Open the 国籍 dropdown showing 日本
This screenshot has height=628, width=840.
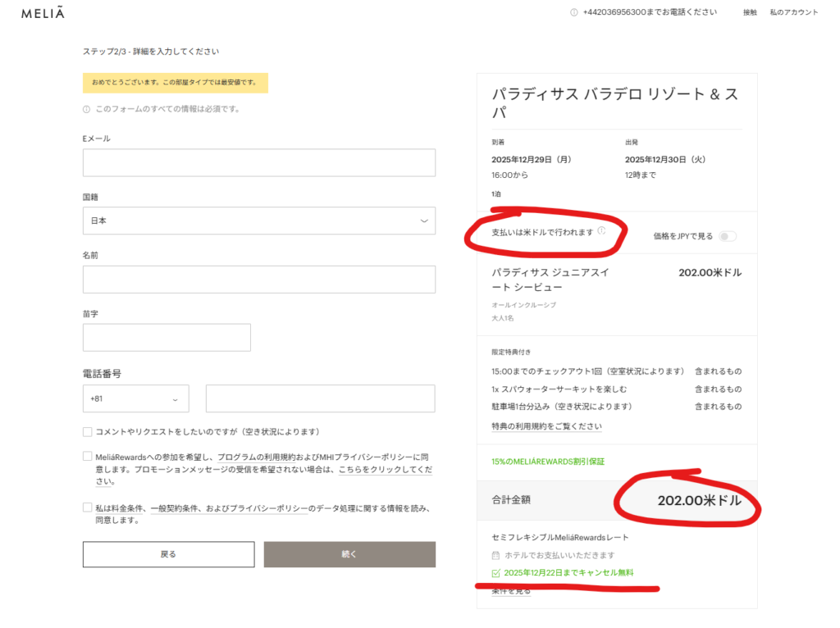pyautogui.click(x=258, y=221)
